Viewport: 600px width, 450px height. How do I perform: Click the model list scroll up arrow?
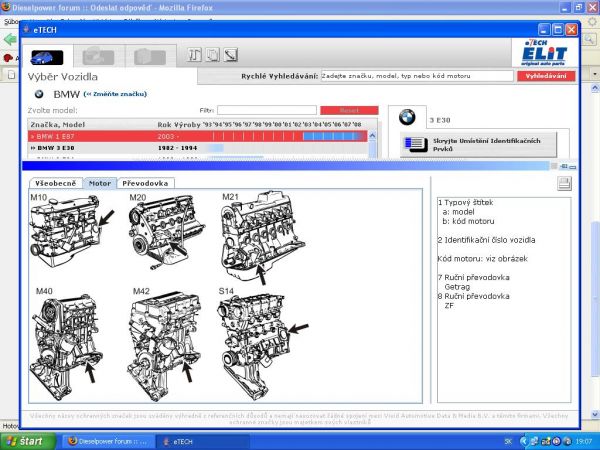pos(372,135)
